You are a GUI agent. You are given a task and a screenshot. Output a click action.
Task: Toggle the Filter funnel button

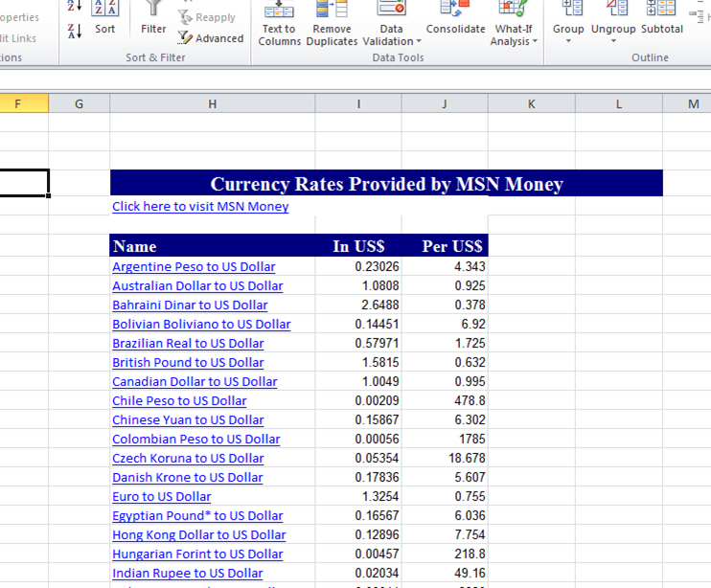click(x=153, y=18)
